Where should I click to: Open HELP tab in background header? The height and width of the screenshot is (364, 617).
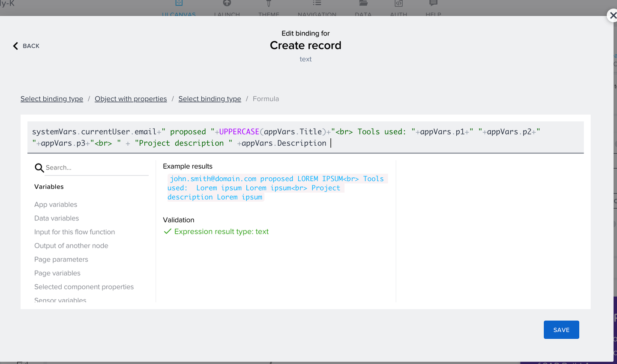click(x=433, y=9)
